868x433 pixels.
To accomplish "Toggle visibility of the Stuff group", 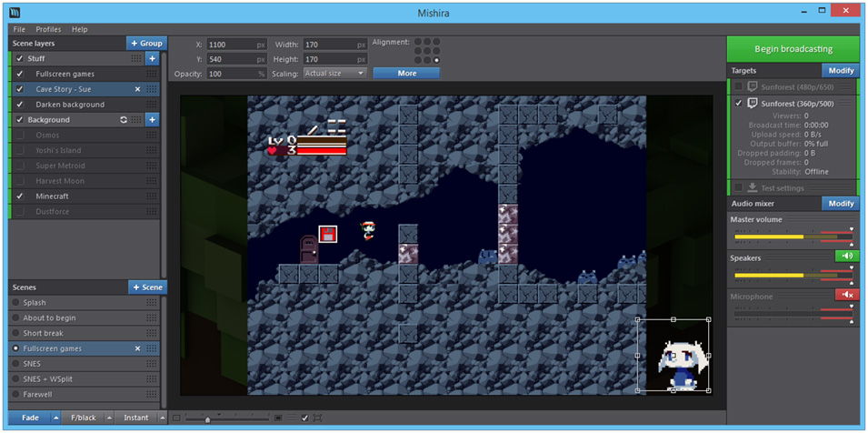I will pos(20,58).
